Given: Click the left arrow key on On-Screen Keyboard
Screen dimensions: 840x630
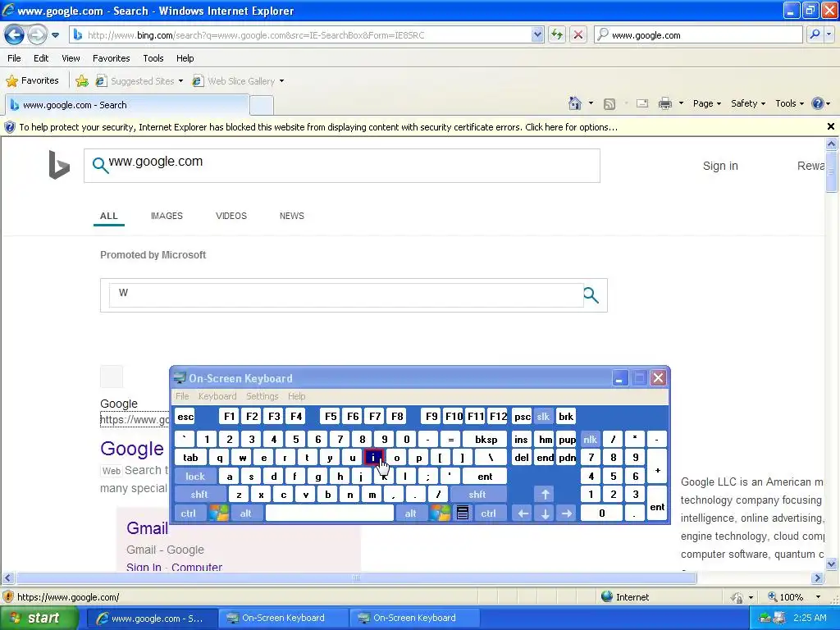Looking at the screenshot, I should click(523, 514).
